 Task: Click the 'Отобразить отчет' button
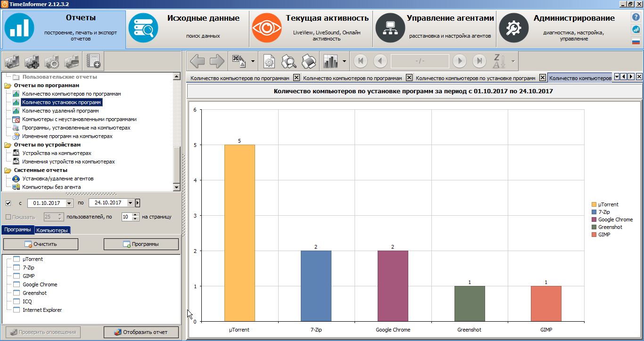point(141,332)
